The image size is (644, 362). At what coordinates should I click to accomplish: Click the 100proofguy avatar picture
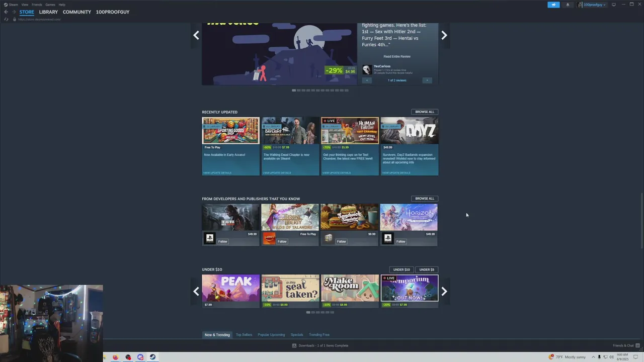click(x=580, y=5)
